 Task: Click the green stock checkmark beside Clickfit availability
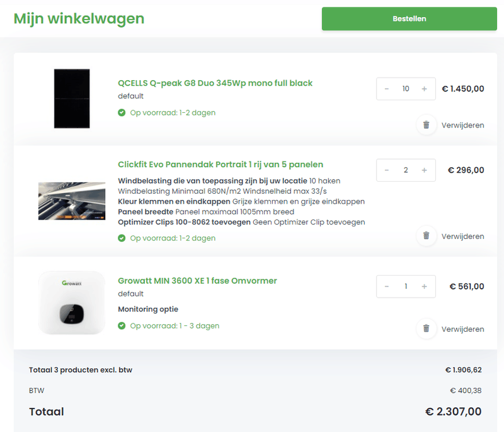(x=122, y=238)
